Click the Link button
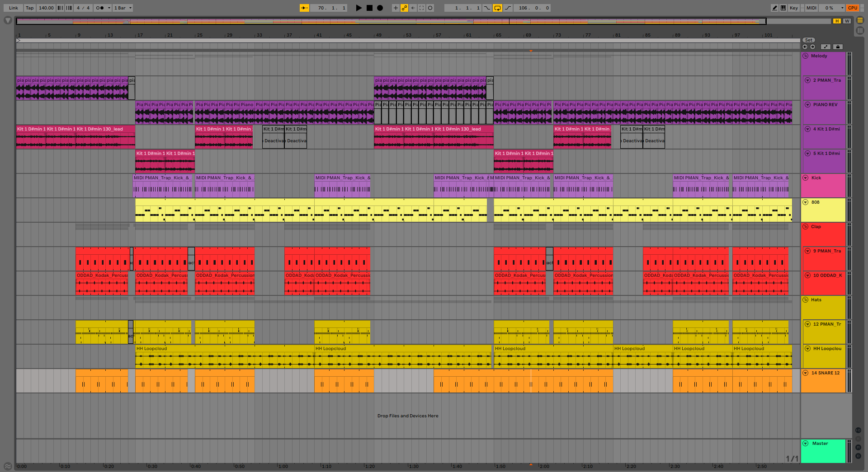This screenshot has height=472, width=868. pos(14,8)
